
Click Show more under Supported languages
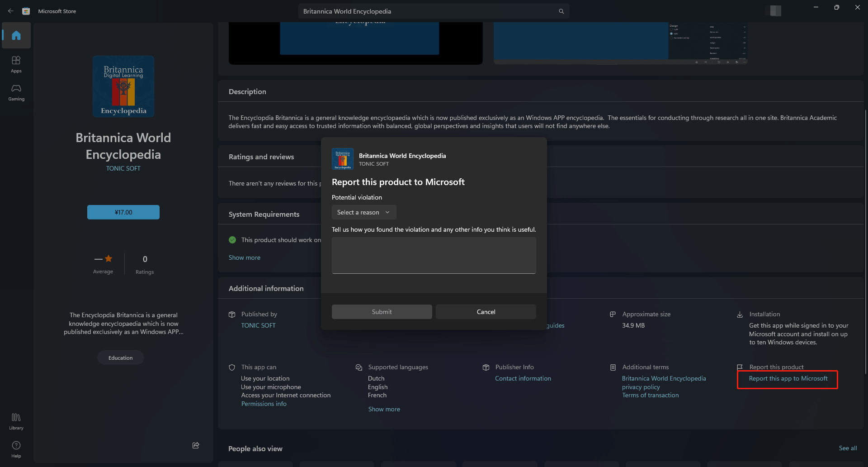384,409
